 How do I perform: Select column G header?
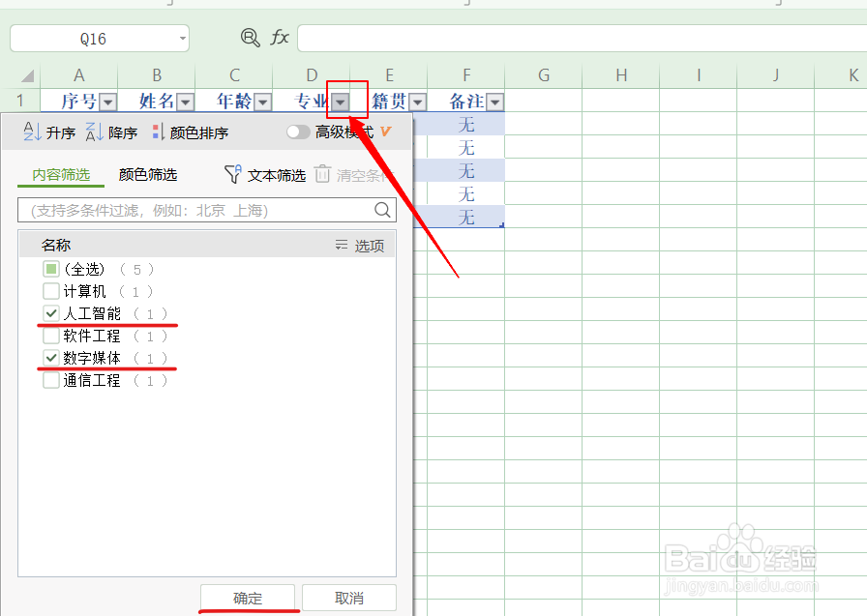click(544, 75)
